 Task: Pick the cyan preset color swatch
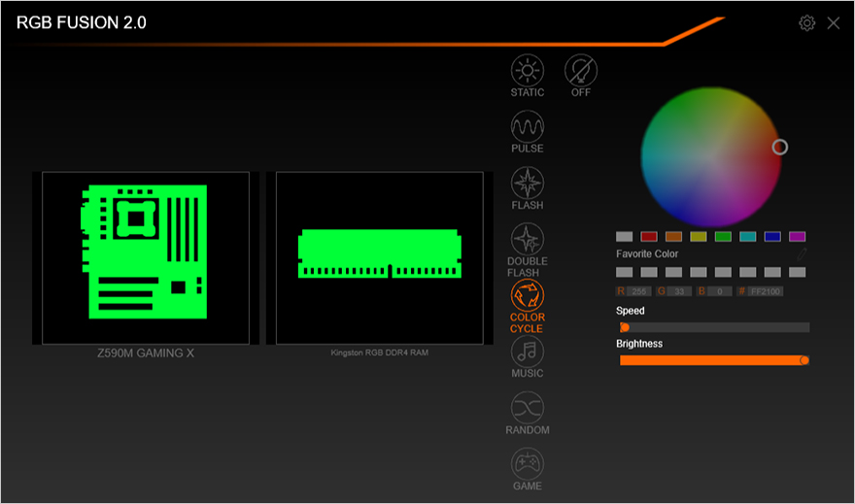click(747, 237)
